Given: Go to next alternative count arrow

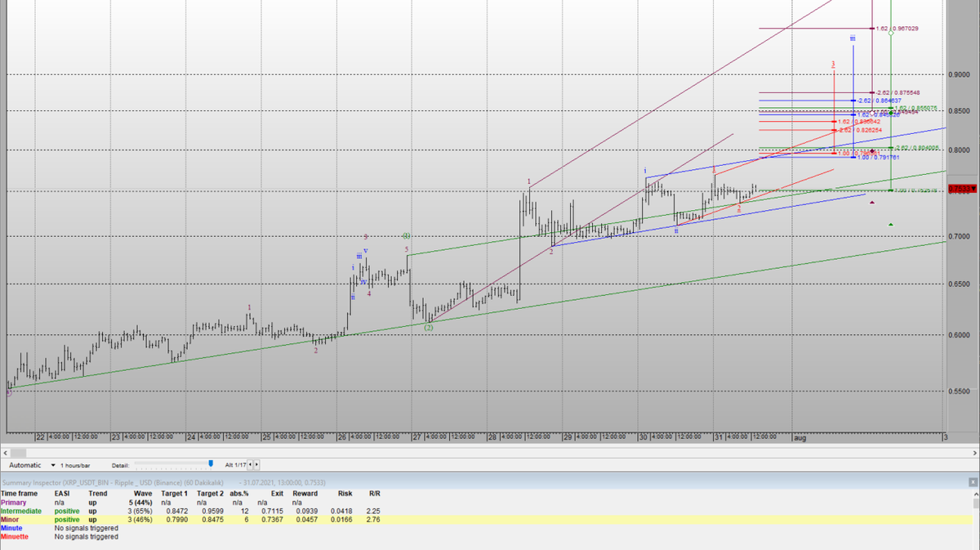Looking at the screenshot, I should coord(257,464).
